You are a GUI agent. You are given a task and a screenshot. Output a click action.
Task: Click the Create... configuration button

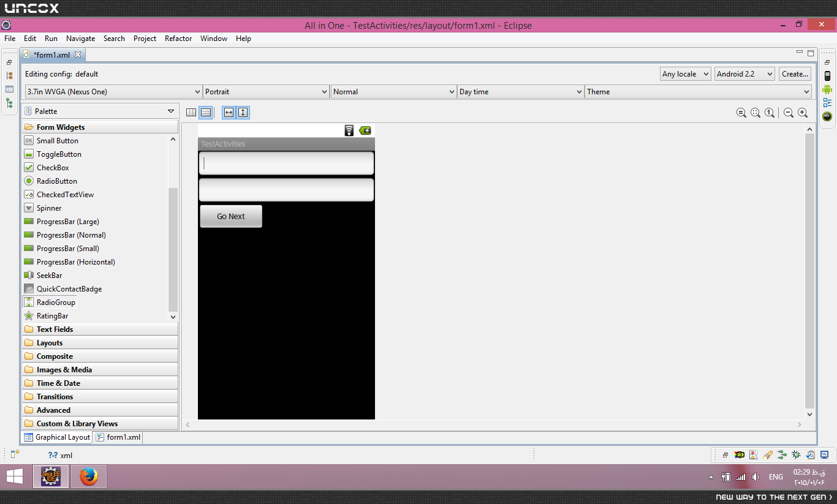[x=795, y=74]
